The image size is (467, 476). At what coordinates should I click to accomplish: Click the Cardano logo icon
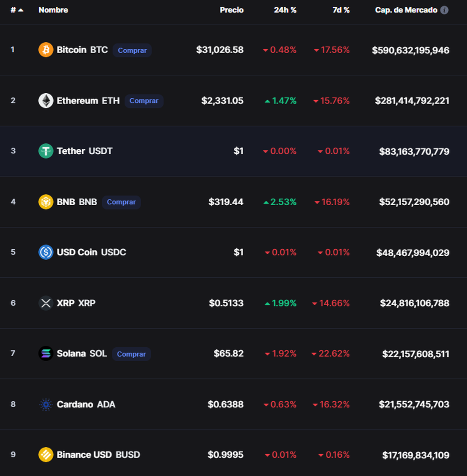(46, 404)
